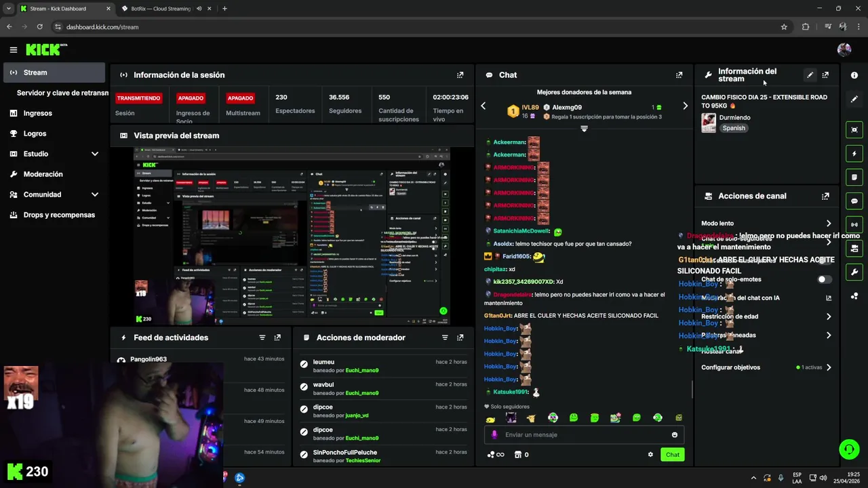Open the shop icon showing 0
This screenshot has width=868, height=488.
(521, 455)
